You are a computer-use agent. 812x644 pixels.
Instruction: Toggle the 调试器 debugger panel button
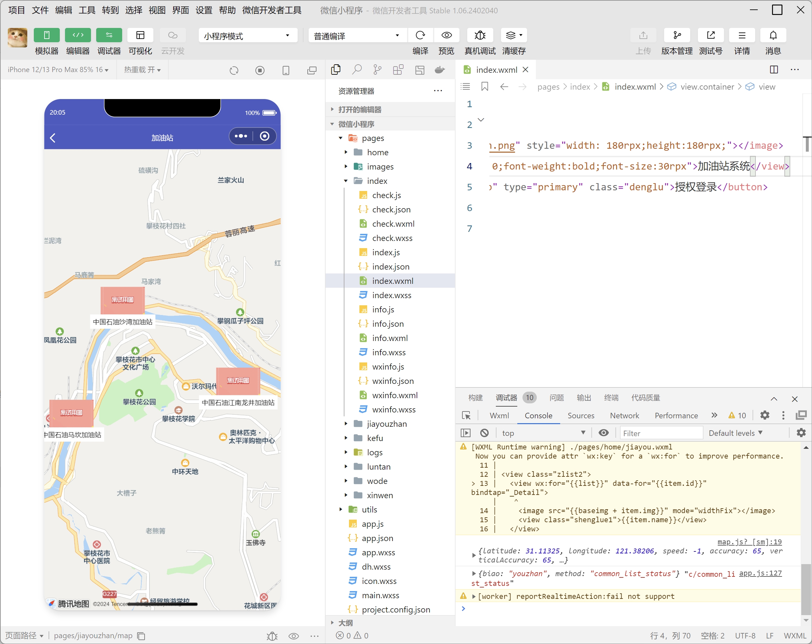tap(109, 35)
